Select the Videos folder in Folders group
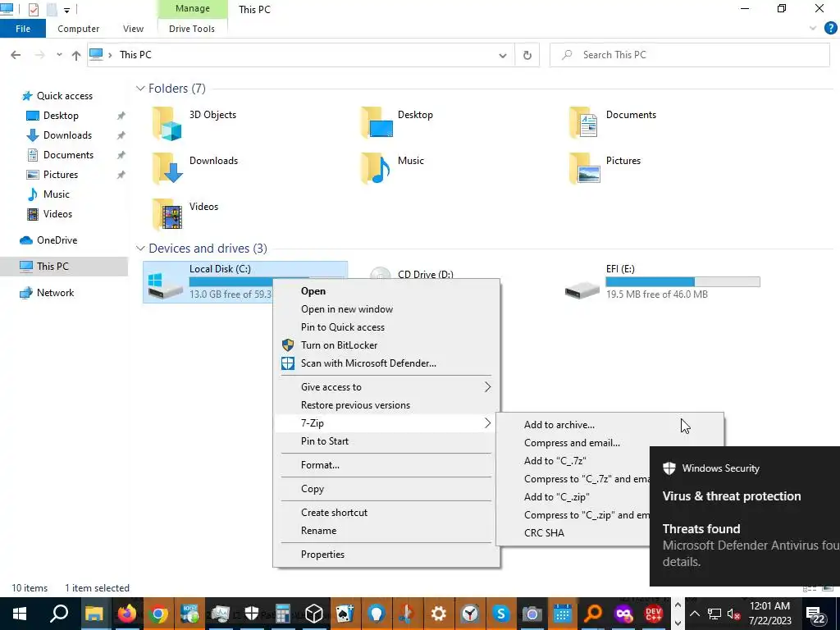 click(186, 214)
